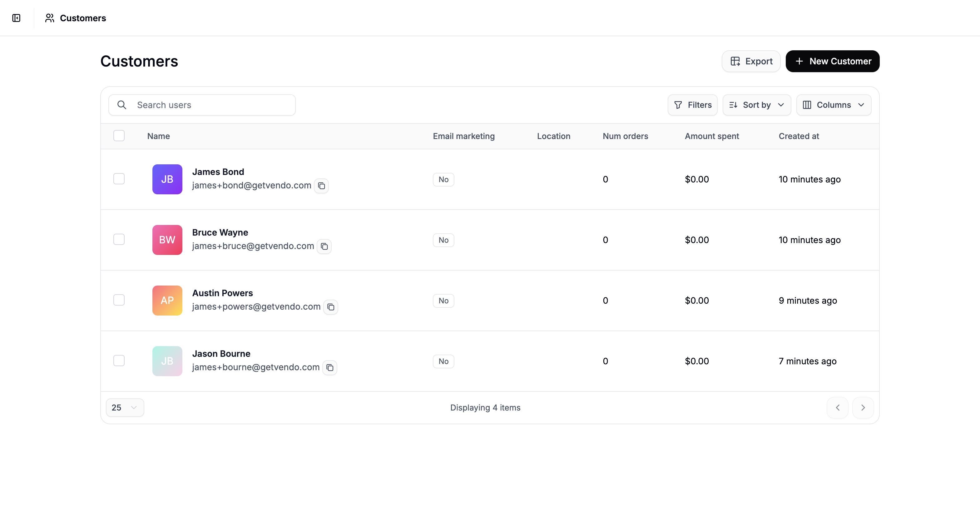Click the Num orders column header

tap(626, 136)
